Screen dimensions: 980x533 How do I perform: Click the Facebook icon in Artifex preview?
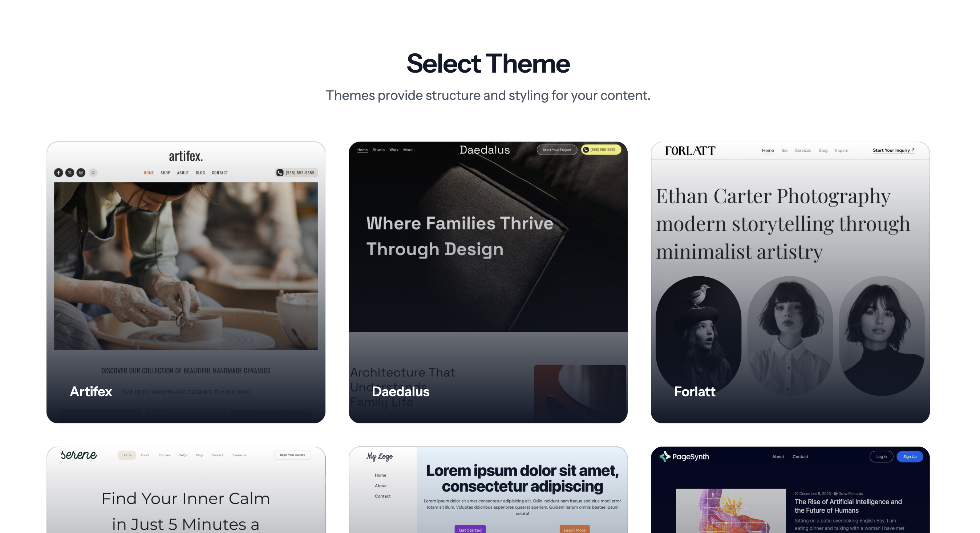pos(58,172)
